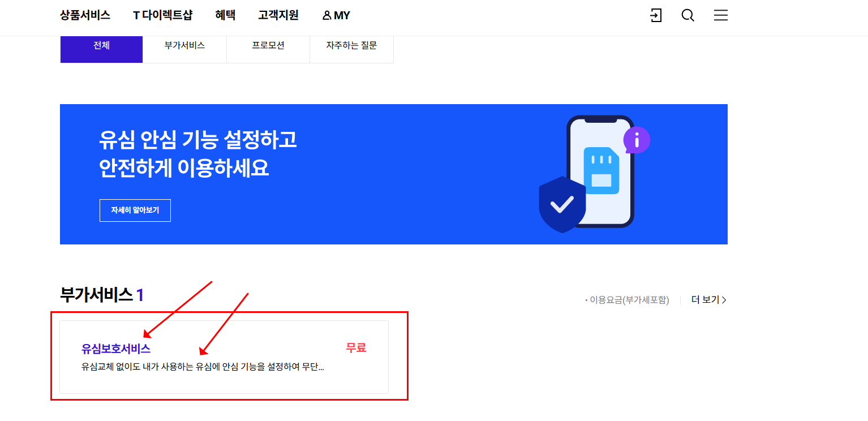This screenshot has width=868, height=421.
Task: Switch to the 프로모션 tab
Action: point(268,45)
